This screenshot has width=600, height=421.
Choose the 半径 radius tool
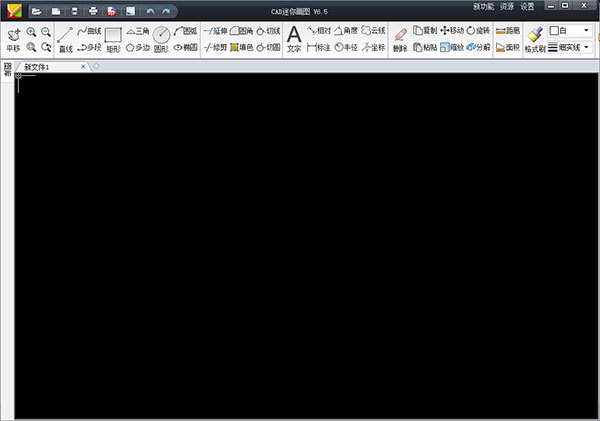pyautogui.click(x=346, y=47)
